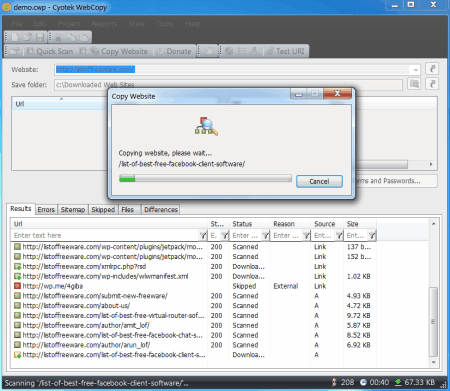Image resolution: width=450 pixels, height=391 pixels.
Task: Click the Save folder path field
Action: click(x=228, y=85)
